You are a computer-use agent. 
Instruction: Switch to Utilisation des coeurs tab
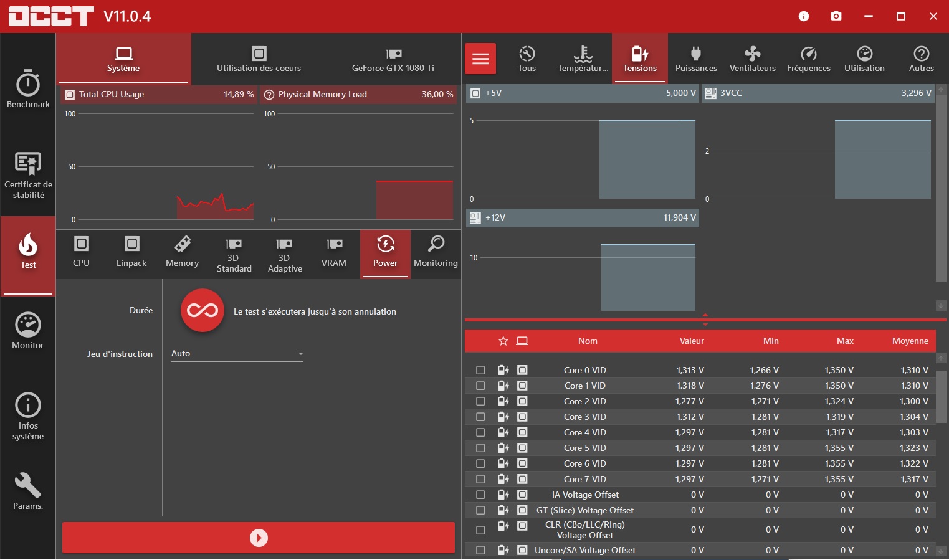[x=259, y=59]
